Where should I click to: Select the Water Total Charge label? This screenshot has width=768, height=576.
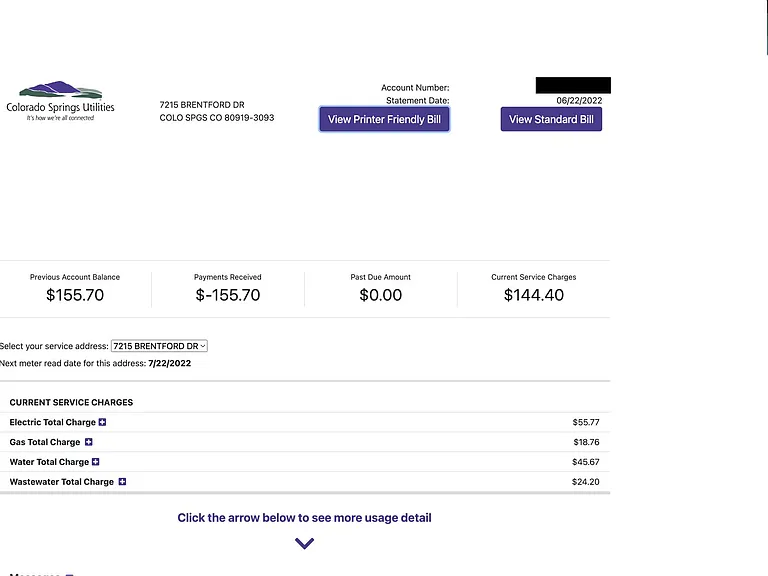(49, 462)
